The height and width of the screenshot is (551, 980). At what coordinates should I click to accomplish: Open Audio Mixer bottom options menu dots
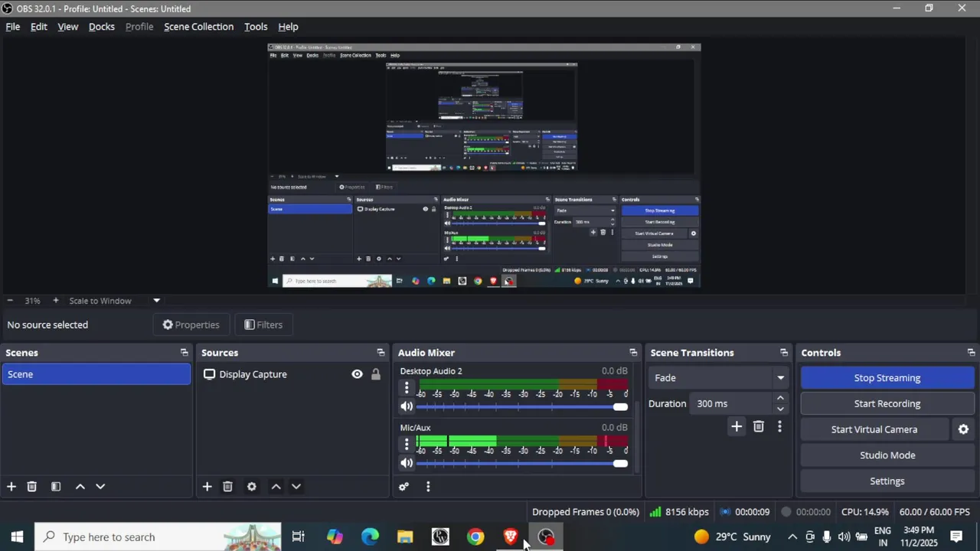point(428,487)
